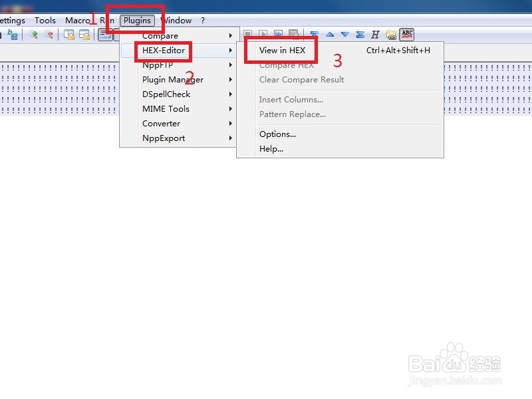Click Clear Compare Result entry
532x399 pixels.
pyautogui.click(x=340, y=79)
